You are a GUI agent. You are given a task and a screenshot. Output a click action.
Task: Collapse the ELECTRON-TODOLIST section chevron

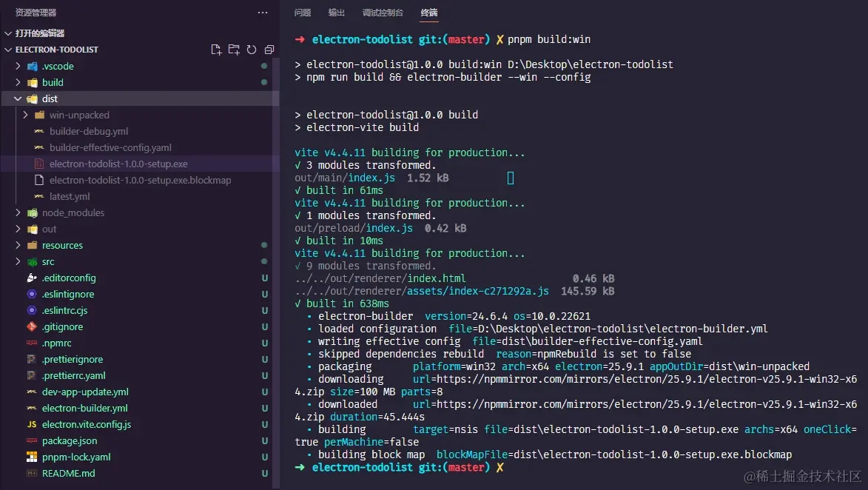point(8,50)
